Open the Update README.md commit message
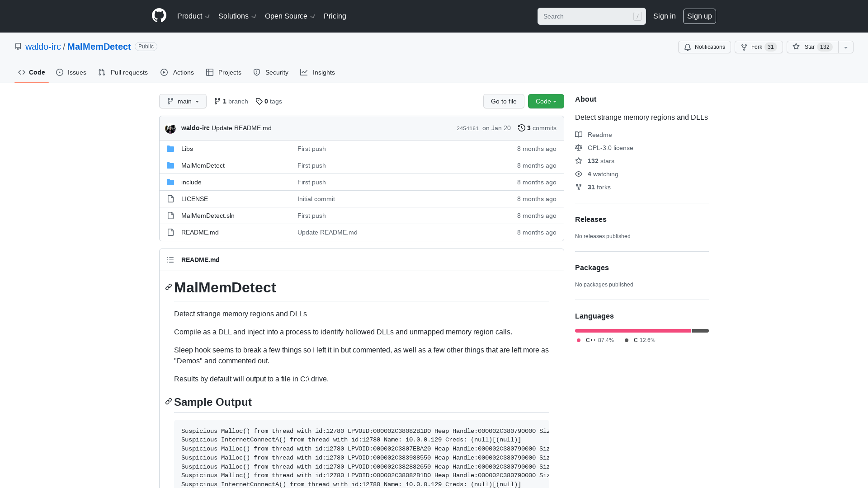 (x=241, y=128)
